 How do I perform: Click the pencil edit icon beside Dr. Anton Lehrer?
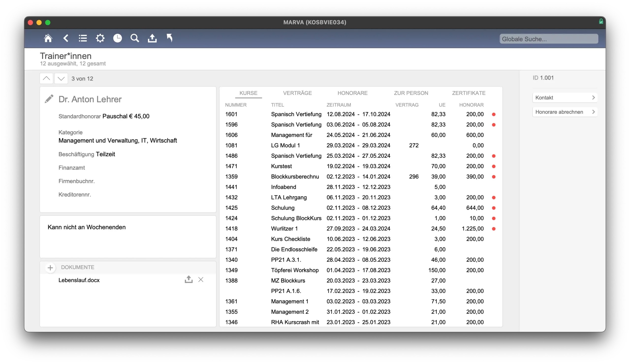(49, 99)
